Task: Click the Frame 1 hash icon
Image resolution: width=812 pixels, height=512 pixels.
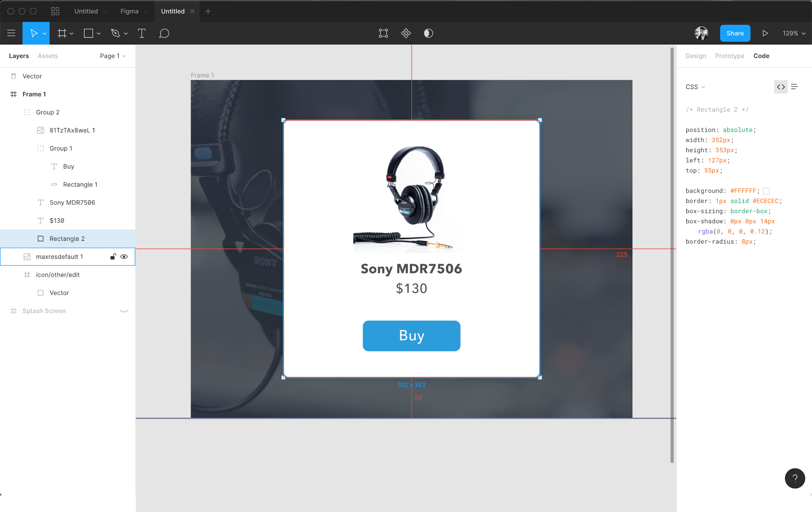Action: [14, 94]
